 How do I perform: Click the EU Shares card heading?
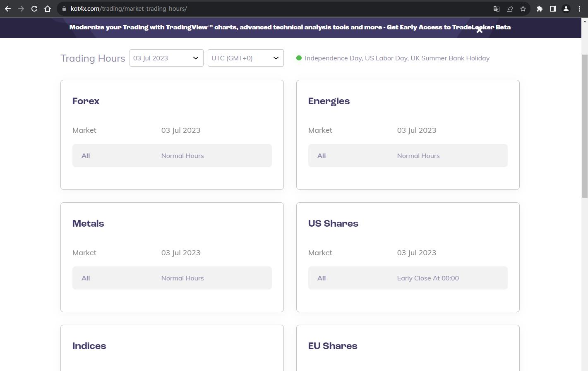pyautogui.click(x=333, y=346)
